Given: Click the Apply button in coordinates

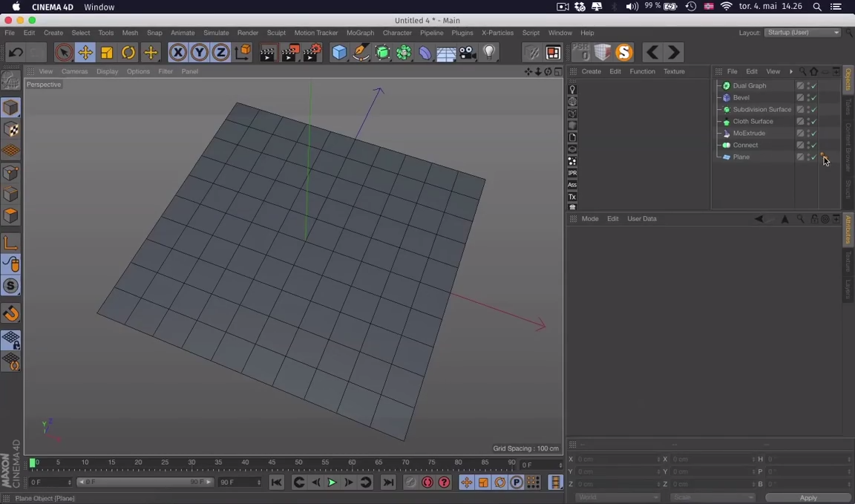Looking at the screenshot, I should point(808,498).
